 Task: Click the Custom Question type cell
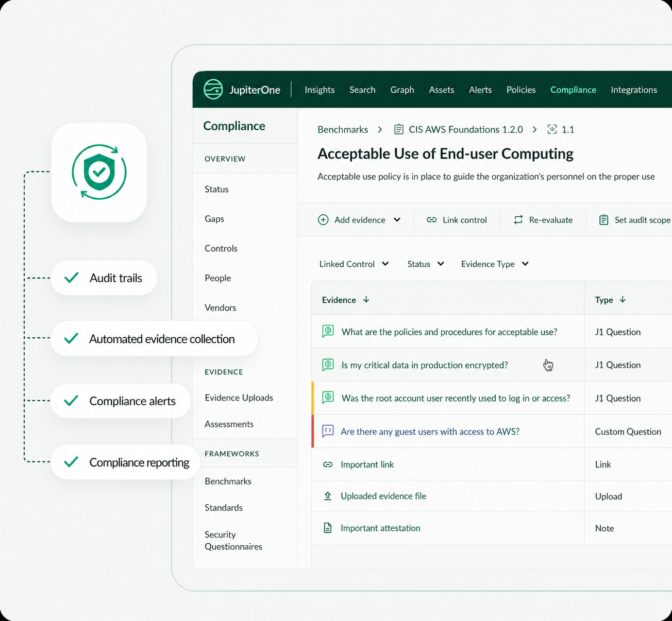click(x=628, y=432)
